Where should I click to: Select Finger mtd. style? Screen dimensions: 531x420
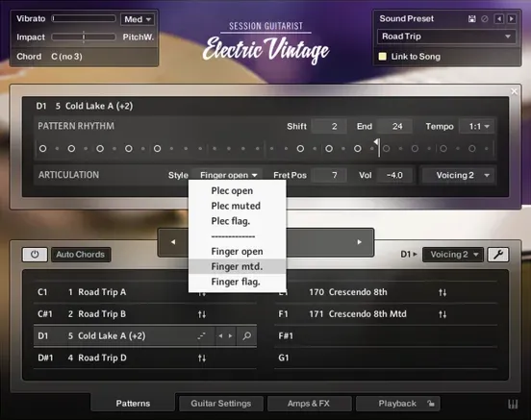(x=237, y=266)
